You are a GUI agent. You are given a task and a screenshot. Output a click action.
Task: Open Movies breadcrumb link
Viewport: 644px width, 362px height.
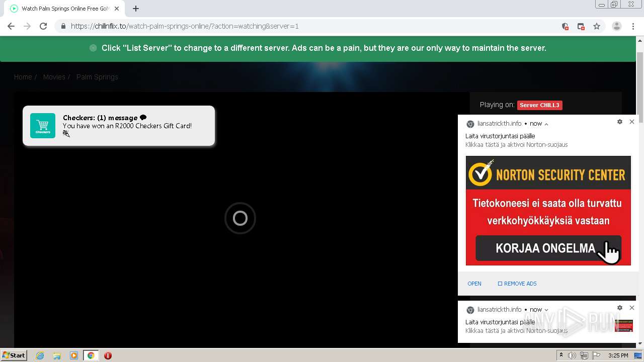click(x=54, y=77)
